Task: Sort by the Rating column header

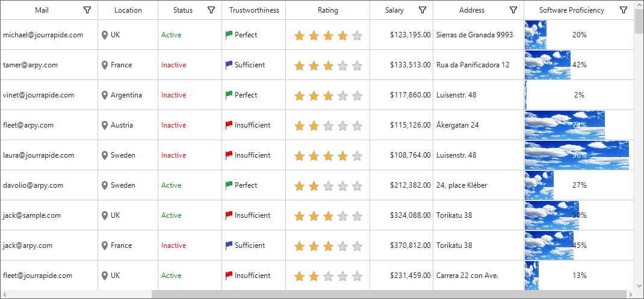Action: 328,10
